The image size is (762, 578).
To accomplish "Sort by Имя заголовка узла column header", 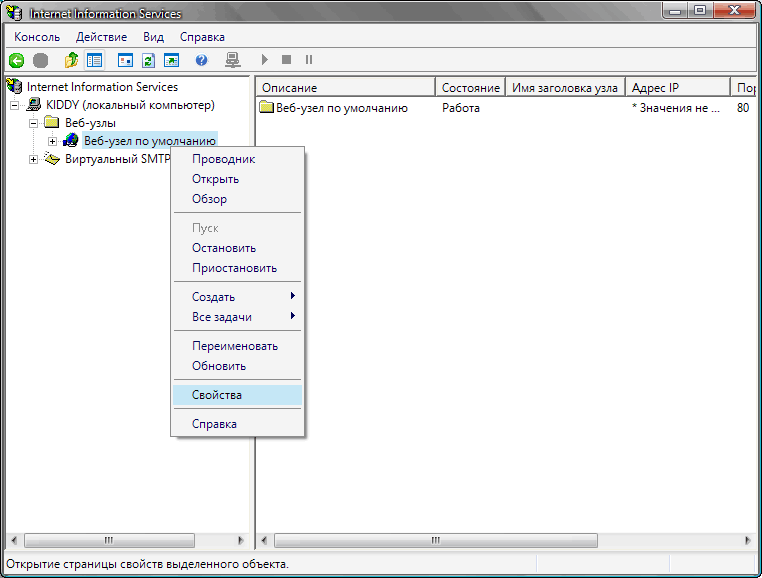I will [x=565, y=88].
